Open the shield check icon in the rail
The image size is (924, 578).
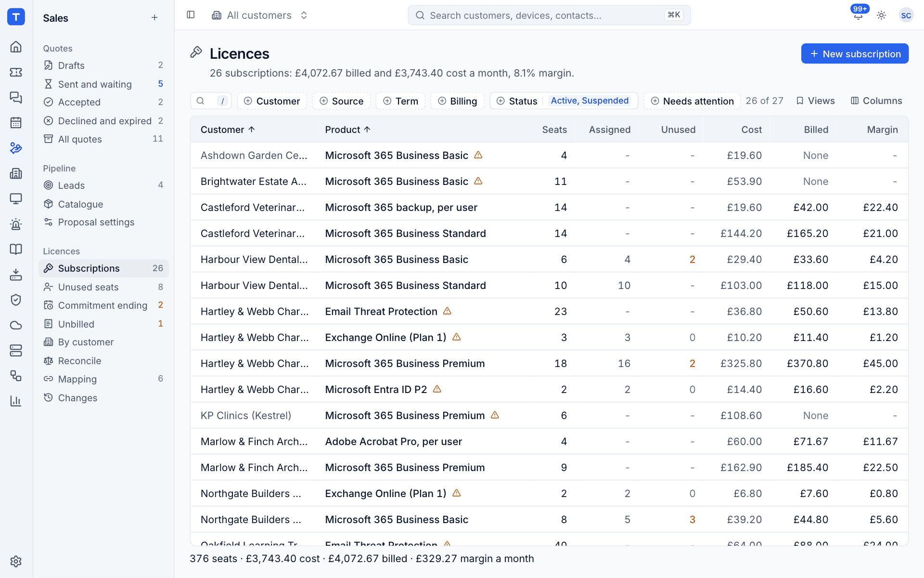16,300
